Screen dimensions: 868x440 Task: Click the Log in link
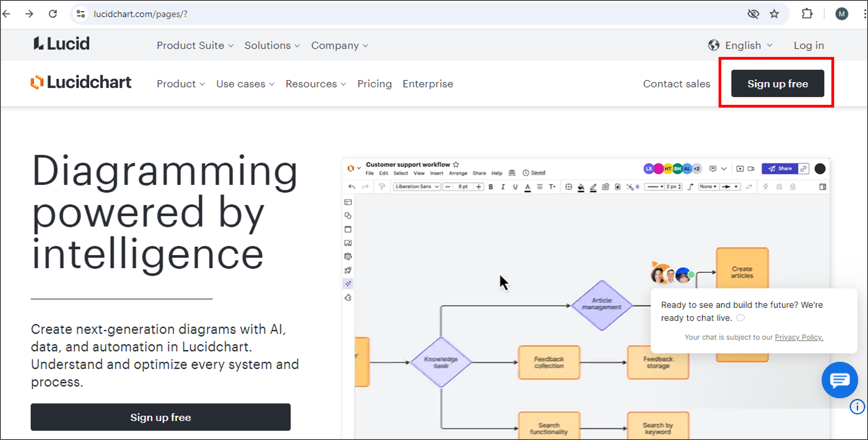(808, 46)
